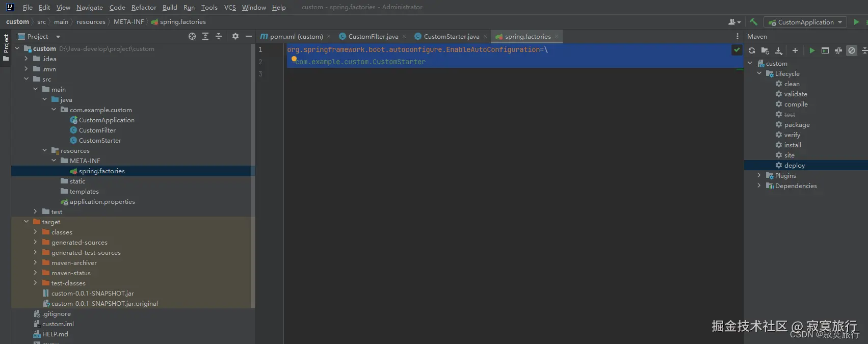Close the CustomStarter.java tab
Screen dimensions: 868x344
(485, 36)
